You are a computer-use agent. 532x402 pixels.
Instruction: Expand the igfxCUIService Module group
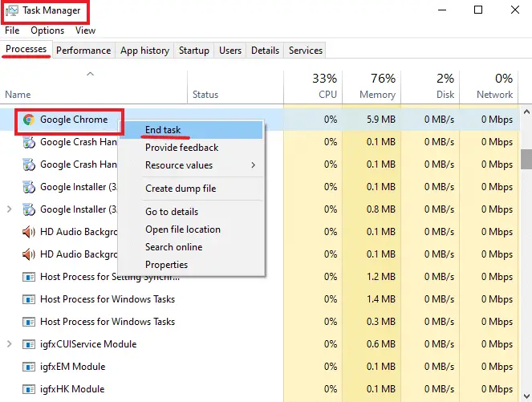point(10,344)
